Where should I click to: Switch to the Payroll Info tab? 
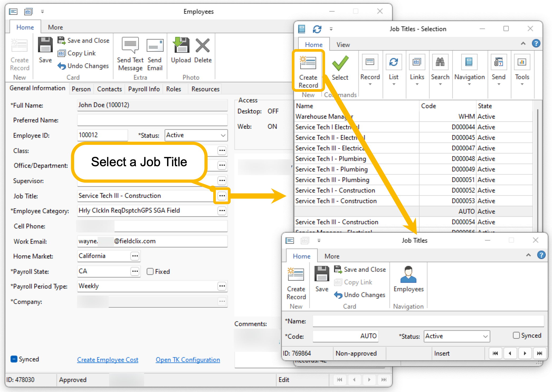click(x=144, y=89)
